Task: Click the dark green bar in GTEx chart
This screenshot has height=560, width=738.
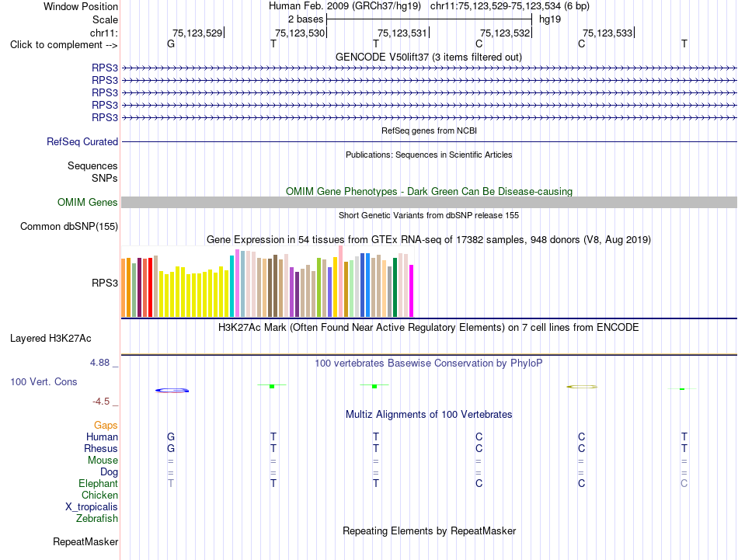Action: (x=395, y=287)
